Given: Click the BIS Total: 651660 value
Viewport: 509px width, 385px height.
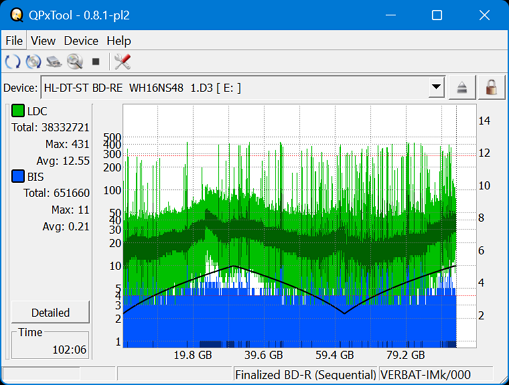Looking at the screenshot, I should (56, 193).
